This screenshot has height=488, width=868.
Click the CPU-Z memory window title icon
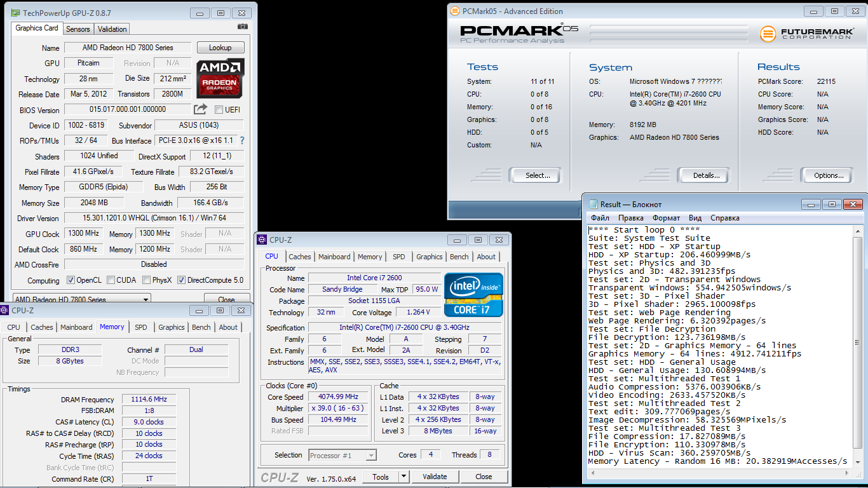click(5, 310)
